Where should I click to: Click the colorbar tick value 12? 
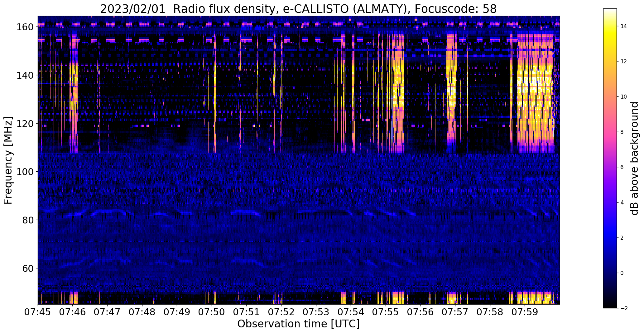pyautogui.click(x=624, y=61)
